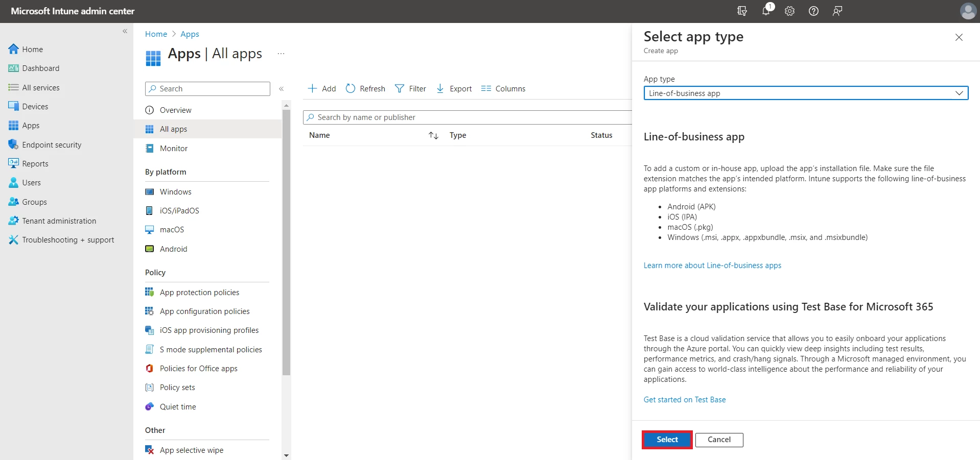Open the Cloud Shell portal icon in header
980x460 pixels.
tap(742, 11)
